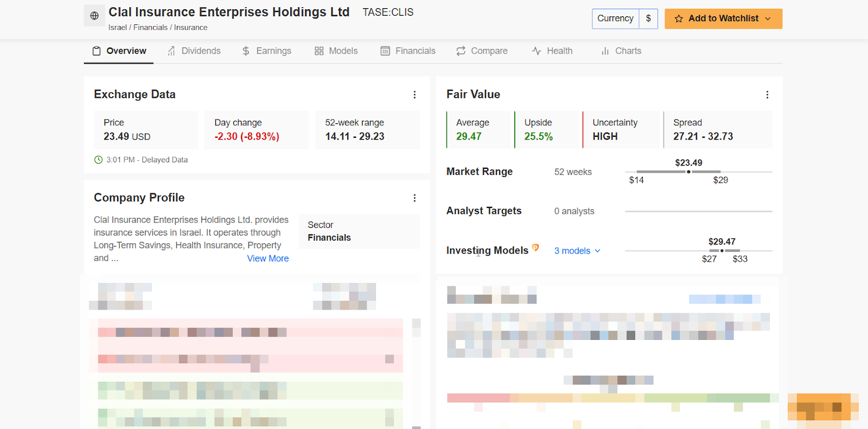
Task: Click View More in Company Profile
Action: pyautogui.click(x=268, y=258)
